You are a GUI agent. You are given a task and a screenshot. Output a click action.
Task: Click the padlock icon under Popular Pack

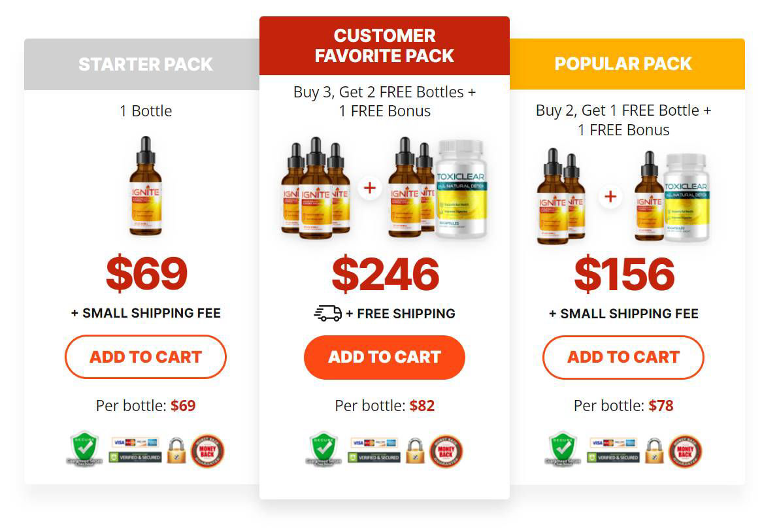(655, 452)
